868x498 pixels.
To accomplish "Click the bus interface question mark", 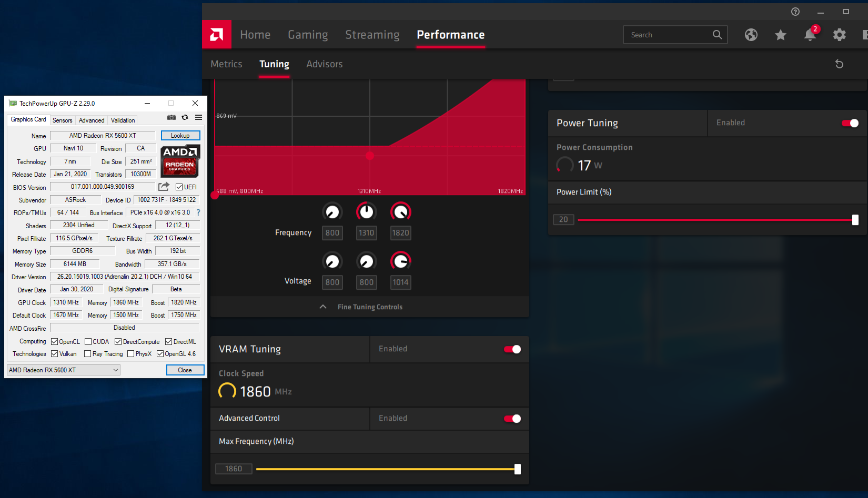I will [x=198, y=212].
